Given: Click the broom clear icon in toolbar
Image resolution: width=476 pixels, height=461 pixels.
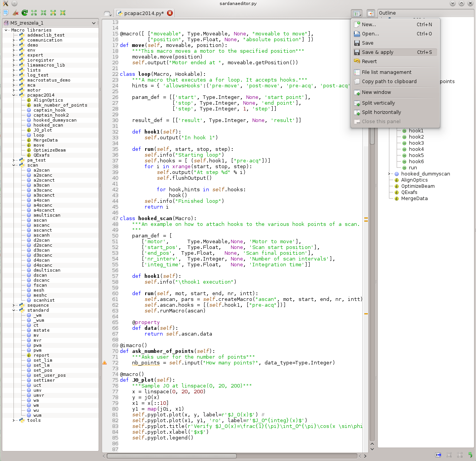Looking at the screenshot, I should click(15, 13).
